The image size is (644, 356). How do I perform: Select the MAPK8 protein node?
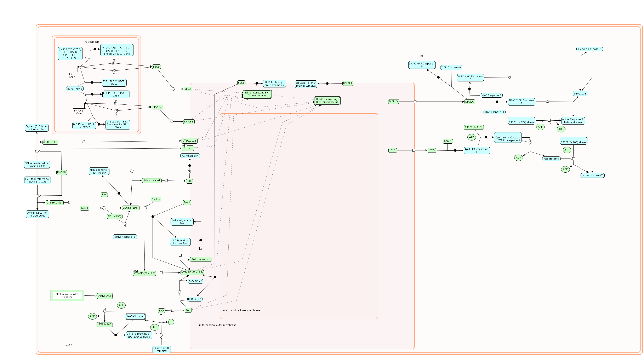(x=62, y=172)
